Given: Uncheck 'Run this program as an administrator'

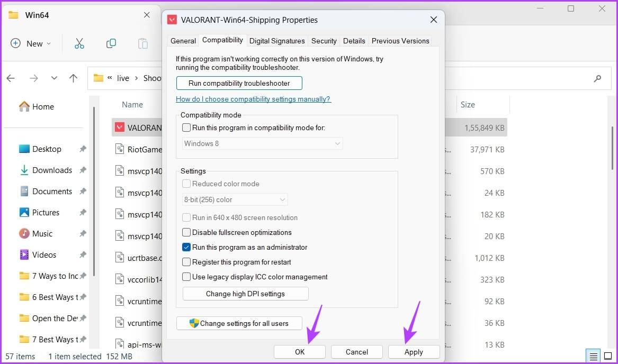Looking at the screenshot, I should 186,247.
